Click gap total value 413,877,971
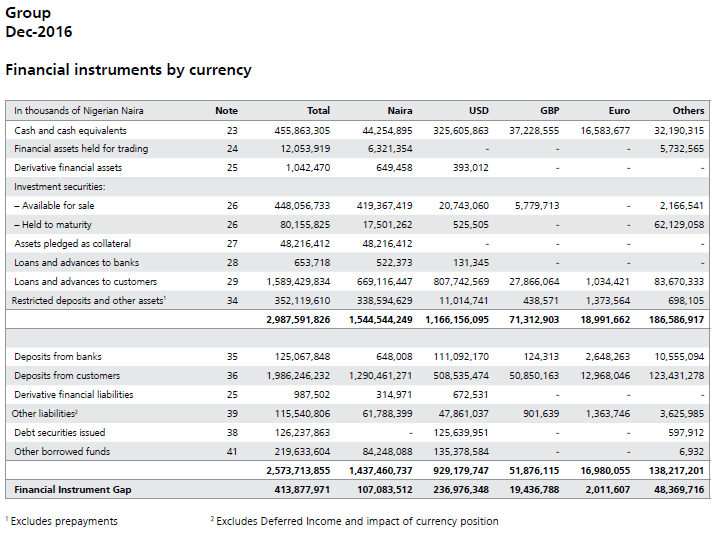This screenshot has height=534, width=726. (302, 490)
